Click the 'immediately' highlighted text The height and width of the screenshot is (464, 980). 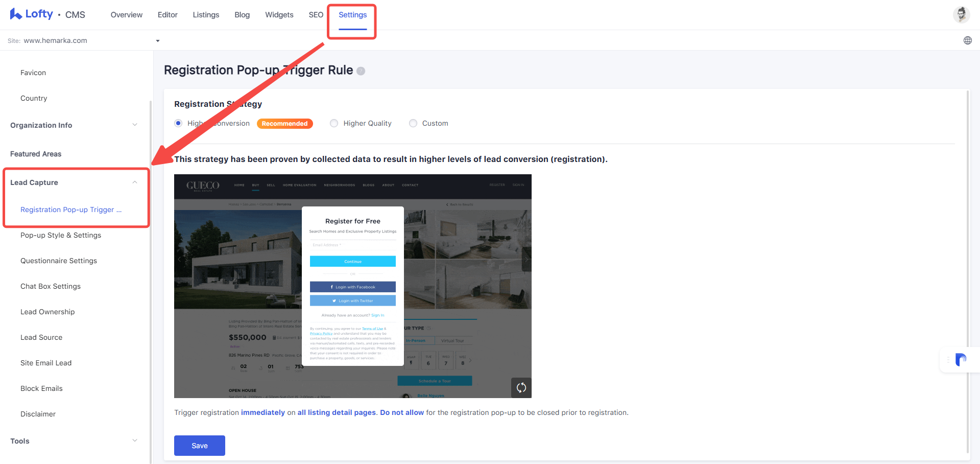pos(263,412)
